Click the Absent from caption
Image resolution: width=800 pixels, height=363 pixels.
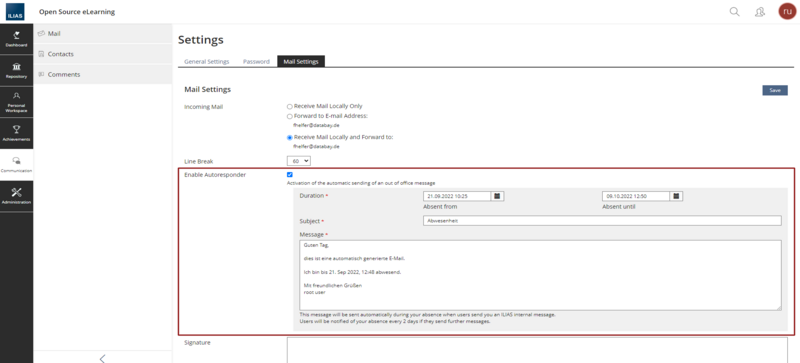click(440, 207)
